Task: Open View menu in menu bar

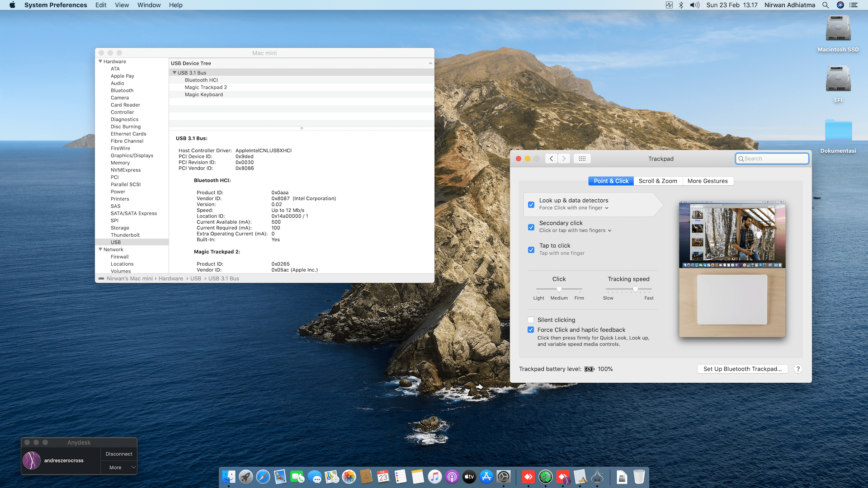Action: click(122, 5)
